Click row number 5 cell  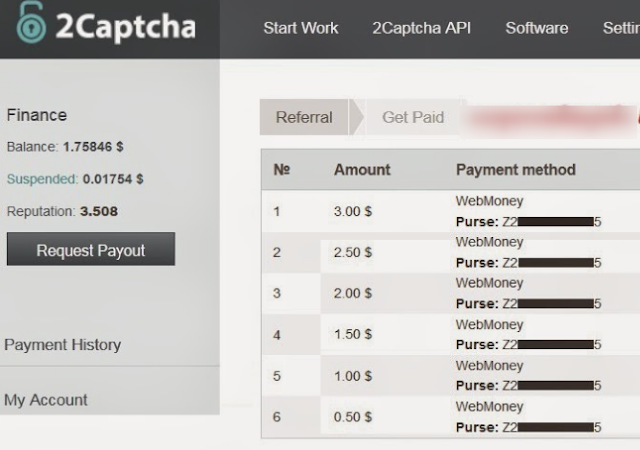[x=277, y=376]
